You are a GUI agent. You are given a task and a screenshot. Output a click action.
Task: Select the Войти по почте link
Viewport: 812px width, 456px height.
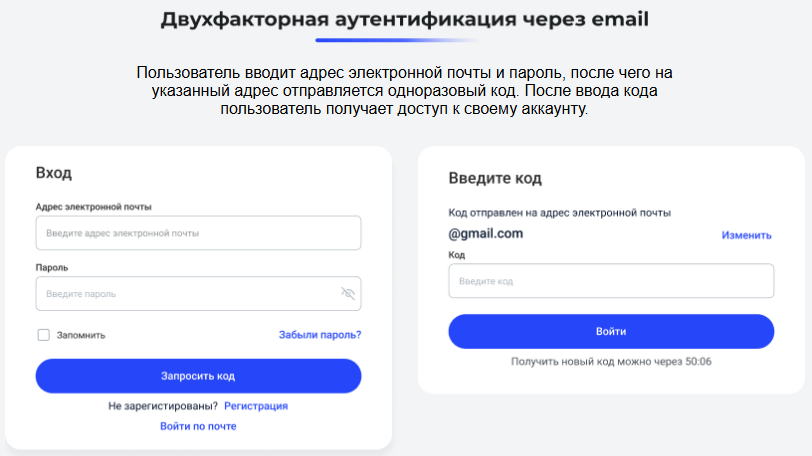(x=198, y=426)
